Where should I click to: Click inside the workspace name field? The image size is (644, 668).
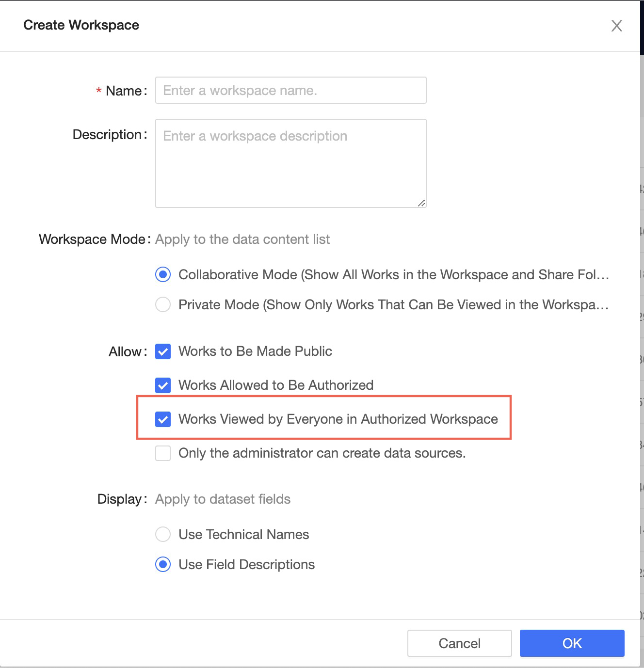pos(290,90)
